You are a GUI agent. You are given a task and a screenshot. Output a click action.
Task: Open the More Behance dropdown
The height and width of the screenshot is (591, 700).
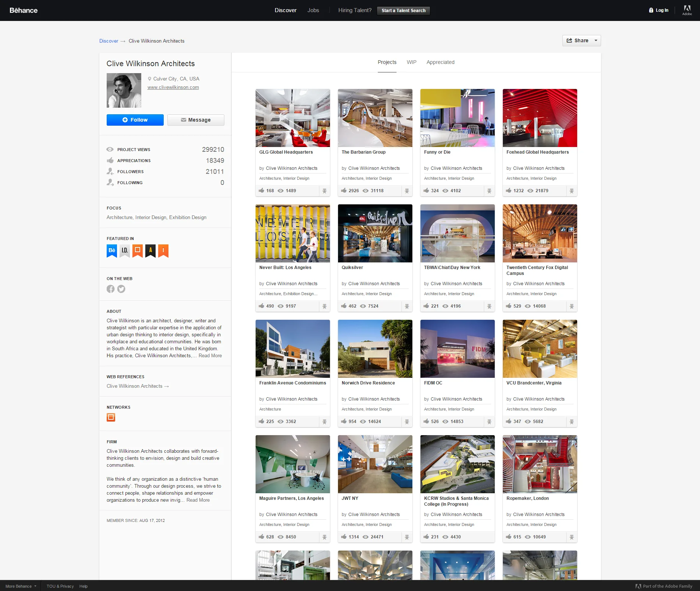point(20,586)
